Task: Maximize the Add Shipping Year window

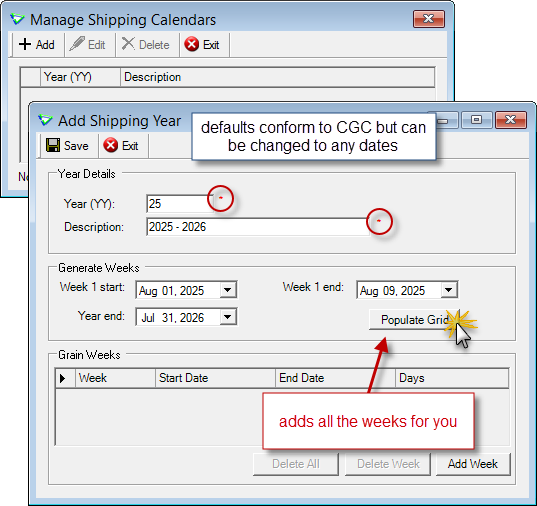Action: pyautogui.click(x=476, y=120)
